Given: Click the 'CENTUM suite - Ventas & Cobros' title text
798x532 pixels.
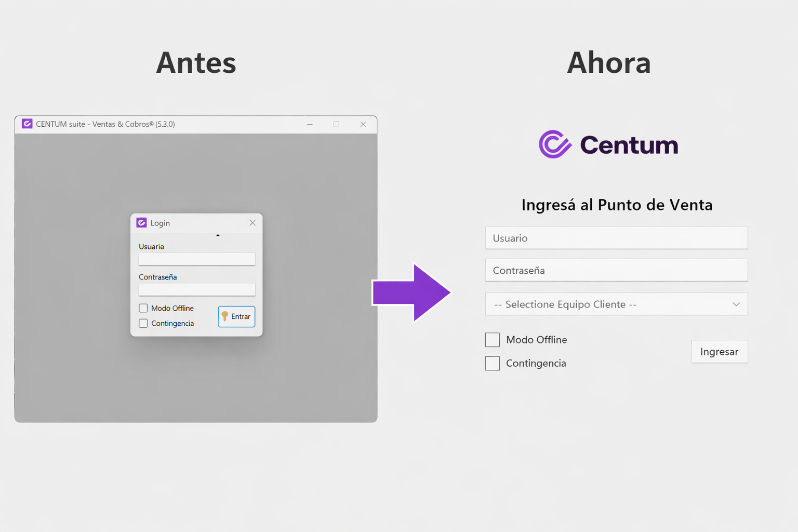Looking at the screenshot, I should pos(105,124).
